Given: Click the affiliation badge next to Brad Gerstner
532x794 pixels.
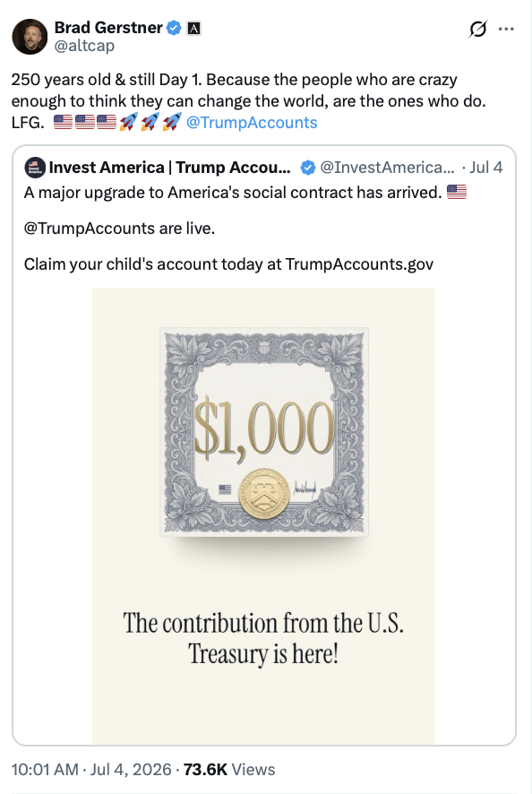Looking at the screenshot, I should [x=193, y=29].
